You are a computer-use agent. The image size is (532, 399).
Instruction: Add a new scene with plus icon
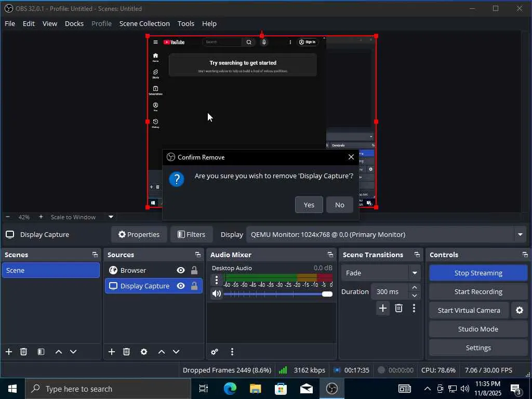click(9, 352)
